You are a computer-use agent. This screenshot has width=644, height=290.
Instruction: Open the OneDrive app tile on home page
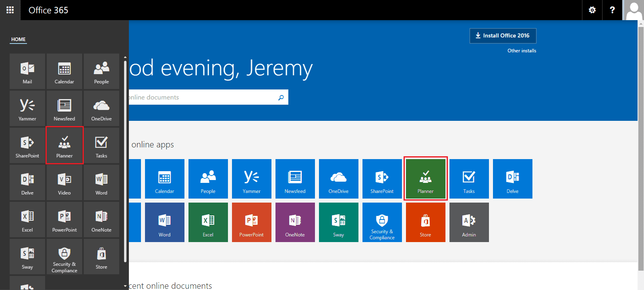click(x=339, y=179)
